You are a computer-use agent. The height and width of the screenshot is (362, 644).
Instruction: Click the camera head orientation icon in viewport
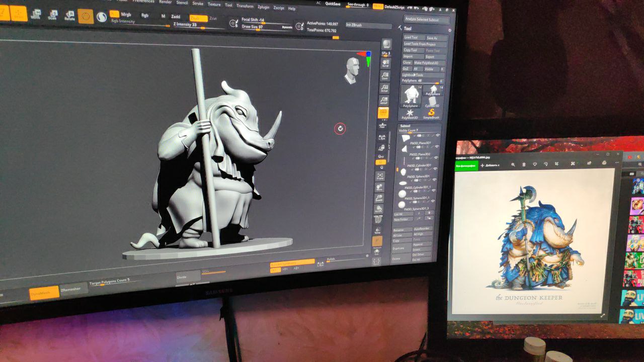click(352, 70)
